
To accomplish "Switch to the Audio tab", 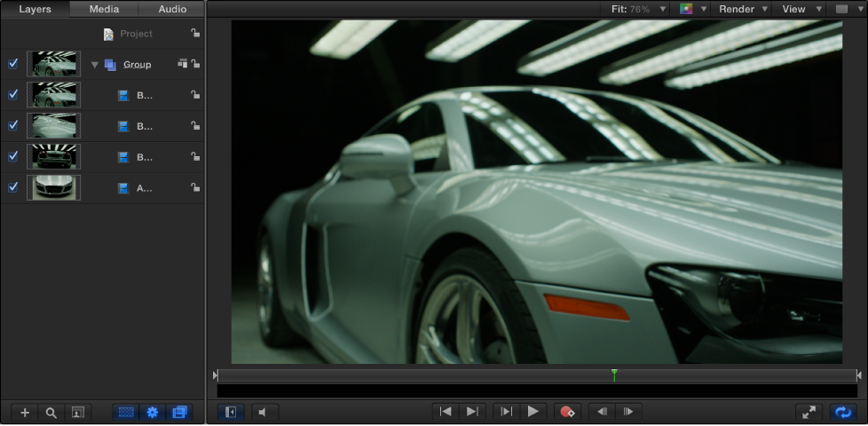I will pyautogui.click(x=172, y=9).
